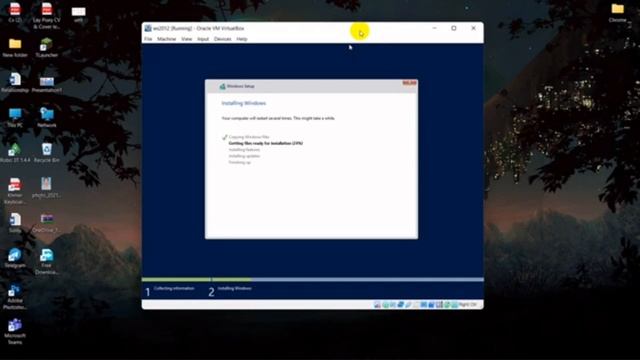
Task: Click the green setup progress bar
Action: point(196,280)
